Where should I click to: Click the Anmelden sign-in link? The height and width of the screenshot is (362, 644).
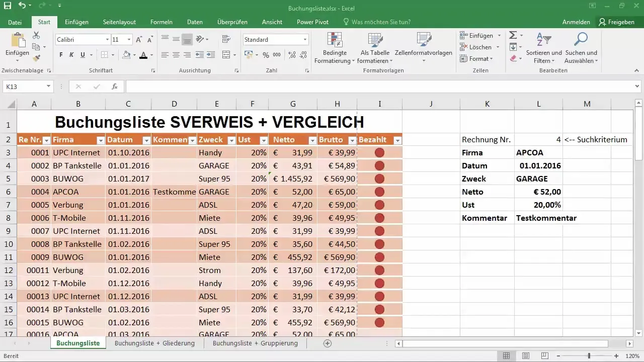tap(576, 22)
